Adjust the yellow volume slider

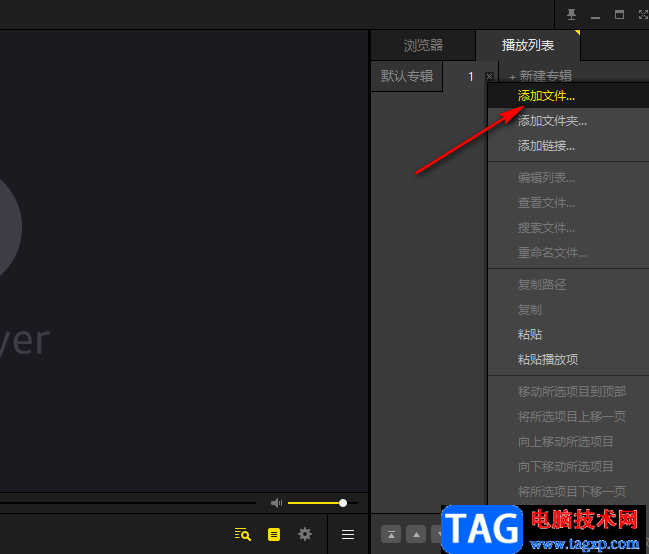[323, 503]
